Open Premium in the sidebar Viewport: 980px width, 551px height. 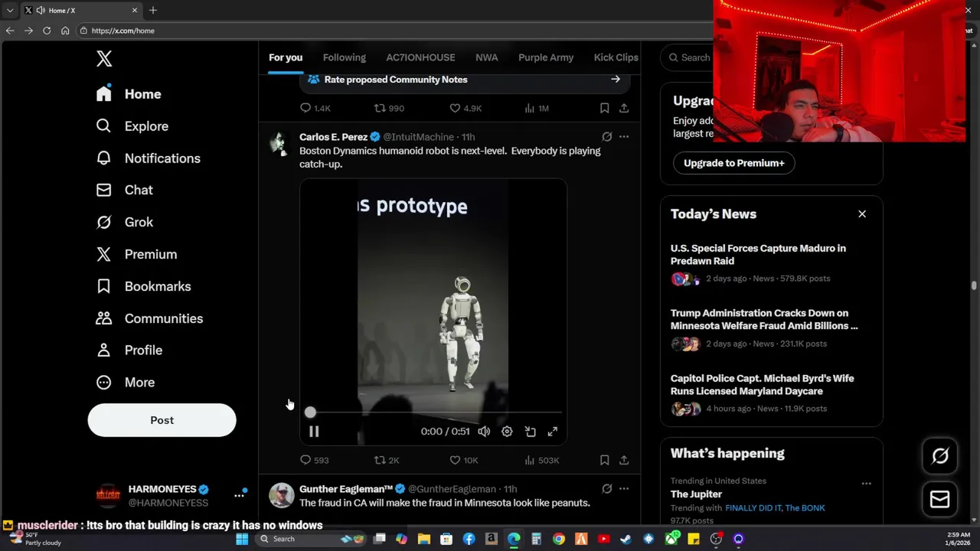[136, 254]
